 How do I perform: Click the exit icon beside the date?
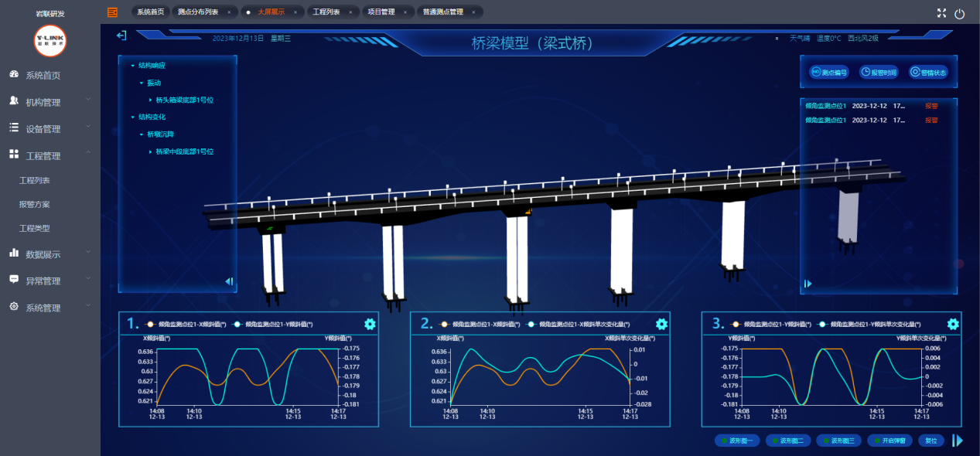click(121, 36)
